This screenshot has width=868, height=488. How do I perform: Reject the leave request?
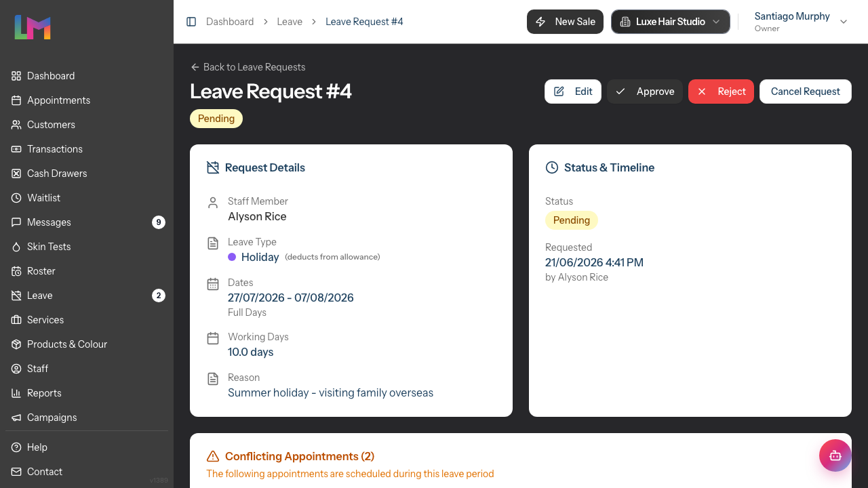click(721, 91)
